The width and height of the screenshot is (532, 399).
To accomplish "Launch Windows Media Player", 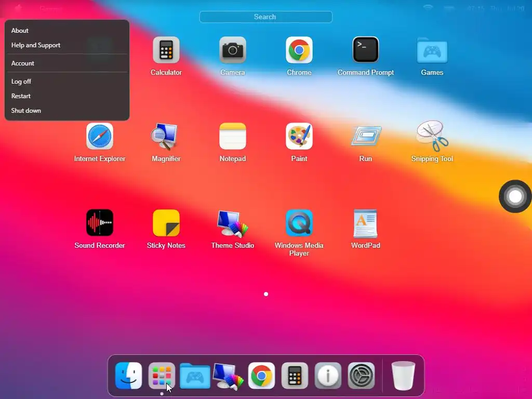I will click(299, 222).
